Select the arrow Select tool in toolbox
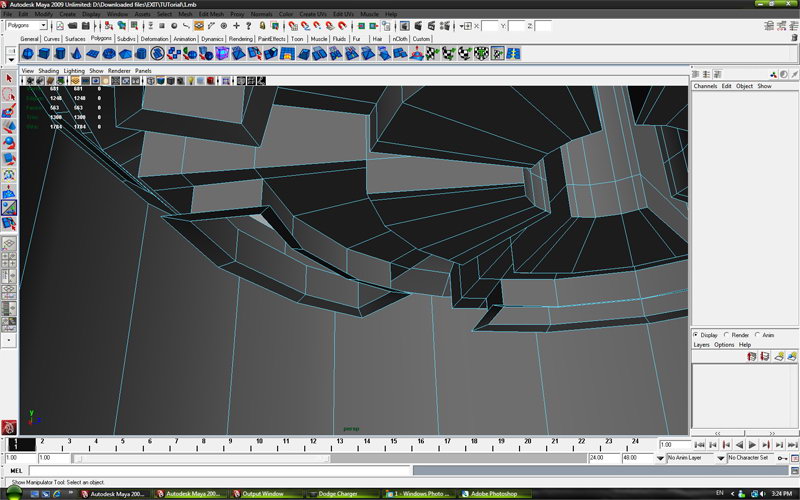 click(9, 78)
